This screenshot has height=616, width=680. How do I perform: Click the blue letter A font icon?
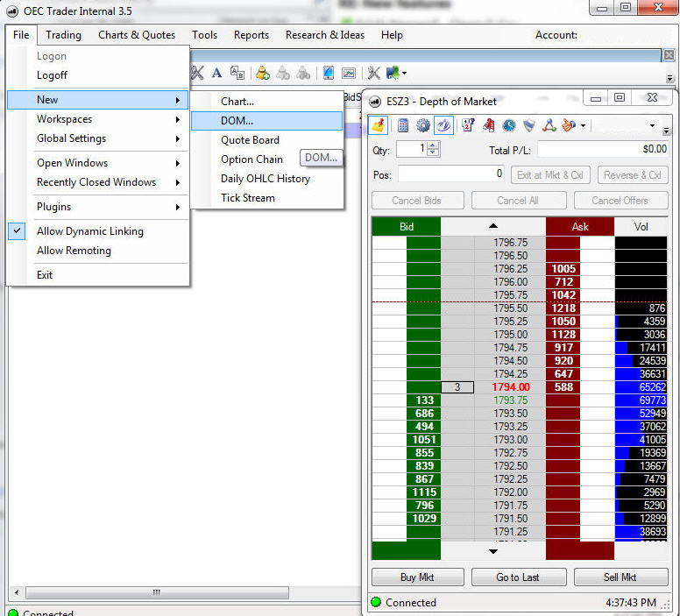point(216,73)
